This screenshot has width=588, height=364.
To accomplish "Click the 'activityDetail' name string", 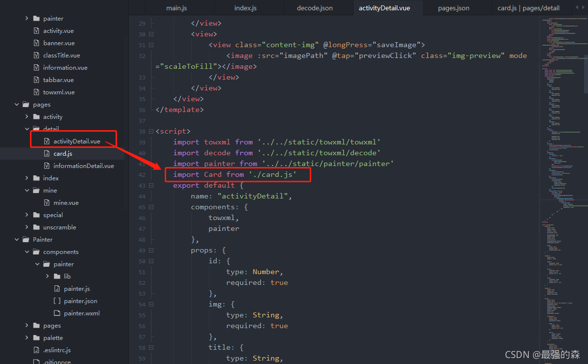I will (252, 196).
